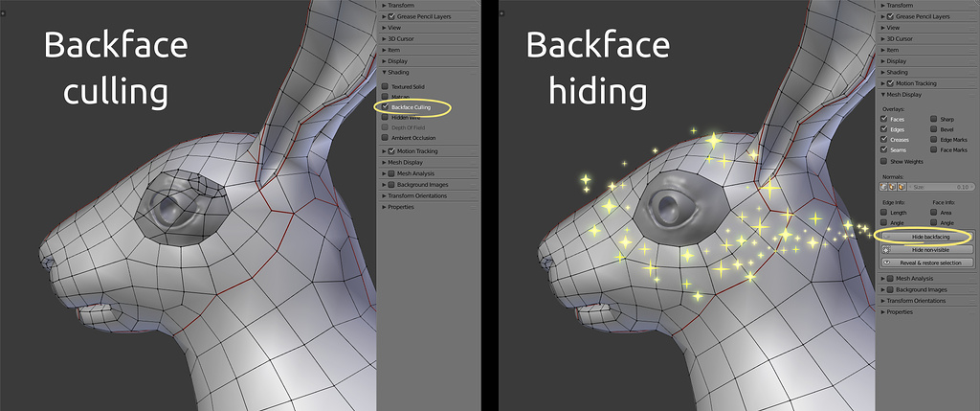Viewport: 980px width, 411px height.
Task: Click the rabbit eye mesh in left viewport
Action: tap(183, 206)
